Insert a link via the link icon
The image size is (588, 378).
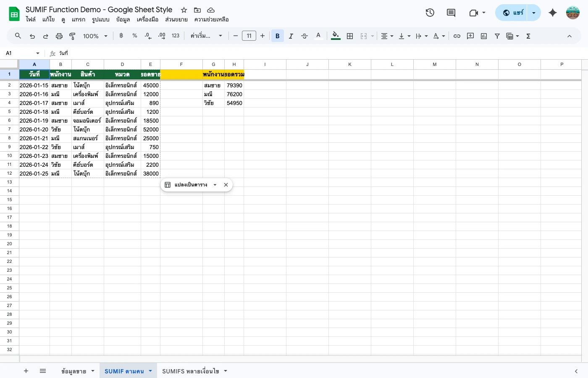click(457, 36)
